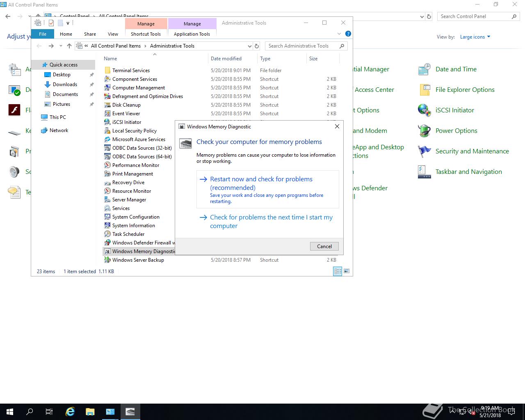525x420 pixels.
Task: Select the Disk Cleanup icon
Action: [x=107, y=105]
